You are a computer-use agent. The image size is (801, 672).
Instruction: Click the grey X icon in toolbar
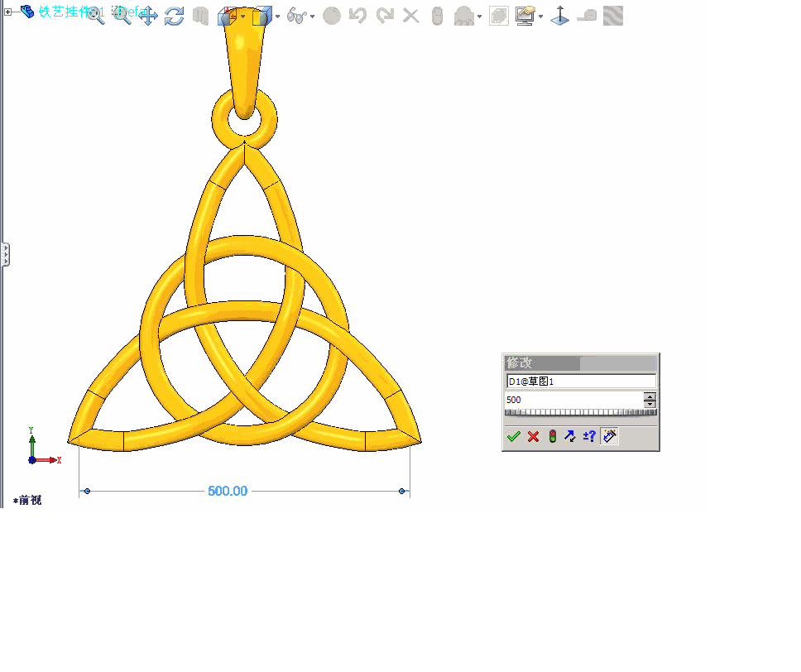(410, 16)
